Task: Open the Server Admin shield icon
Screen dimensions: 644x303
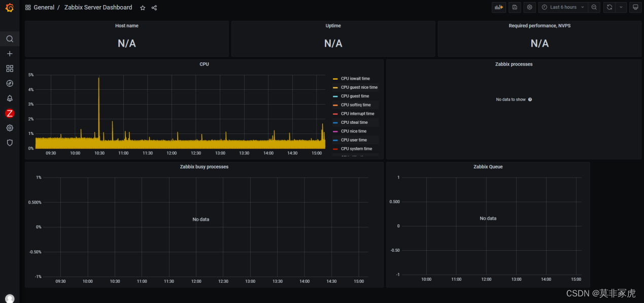Action: point(10,143)
